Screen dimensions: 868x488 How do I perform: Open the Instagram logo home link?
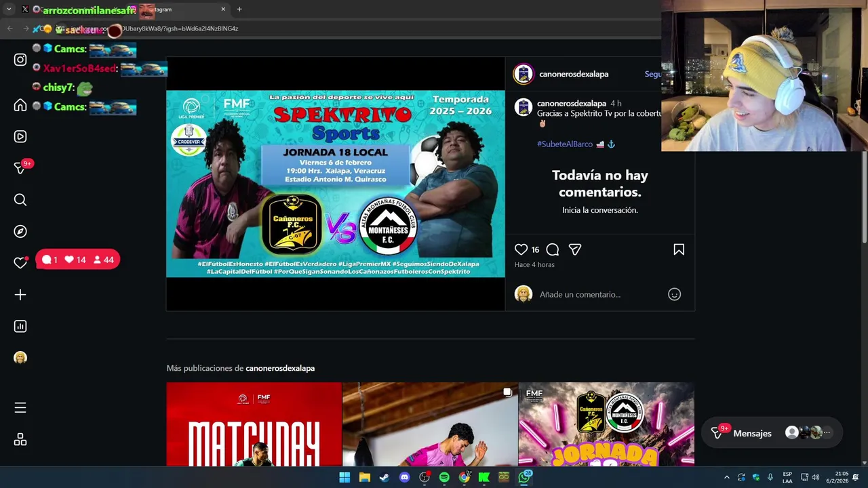pos(20,60)
